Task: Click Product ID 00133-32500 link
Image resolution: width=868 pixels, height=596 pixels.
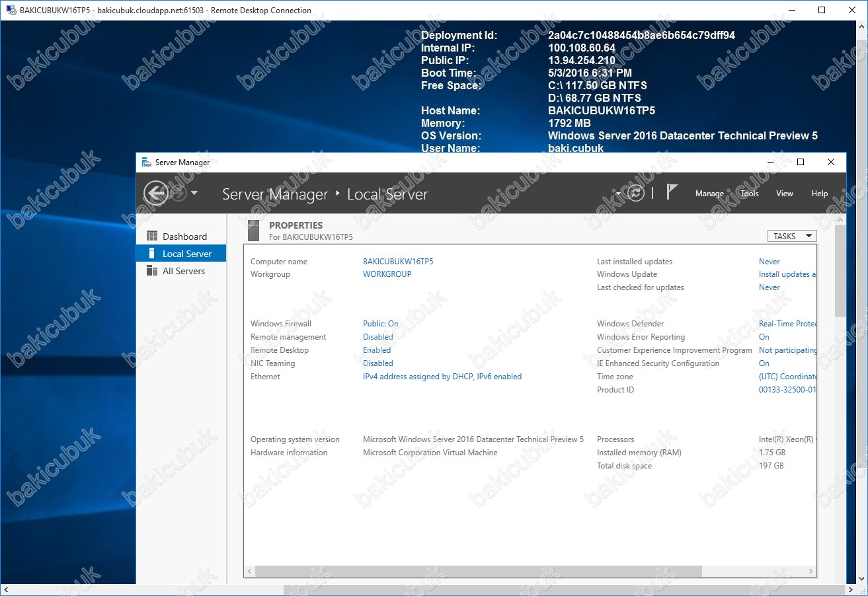Action: [787, 390]
